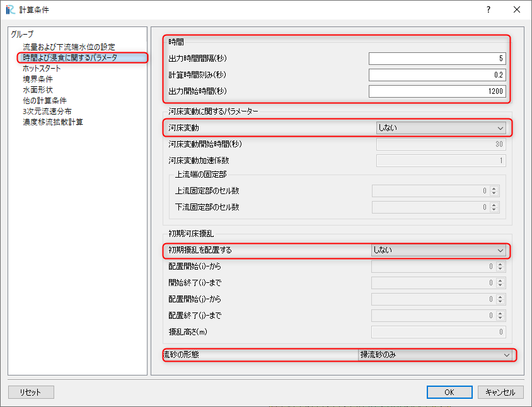The height and width of the screenshot is (407, 532).
Task: Click the 流砂の形態 label text
Action: point(181,355)
